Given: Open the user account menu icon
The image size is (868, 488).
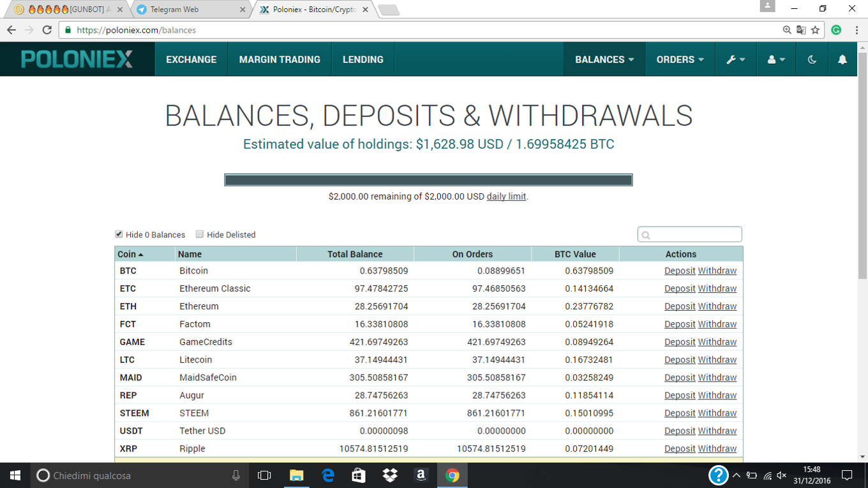Looking at the screenshot, I should (776, 59).
